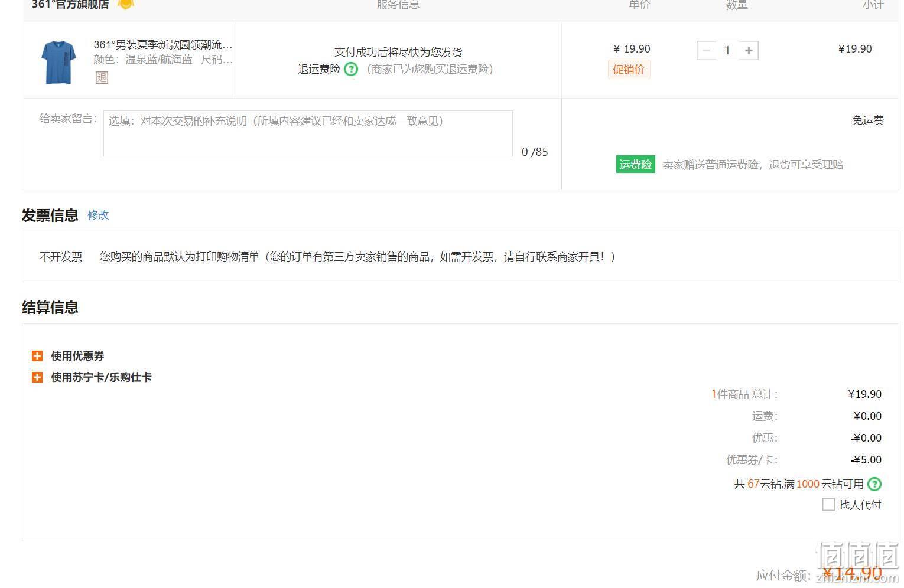Image resolution: width=904 pixels, height=588 pixels.
Task: Click the 结算信息 section heading
Action: (50, 308)
